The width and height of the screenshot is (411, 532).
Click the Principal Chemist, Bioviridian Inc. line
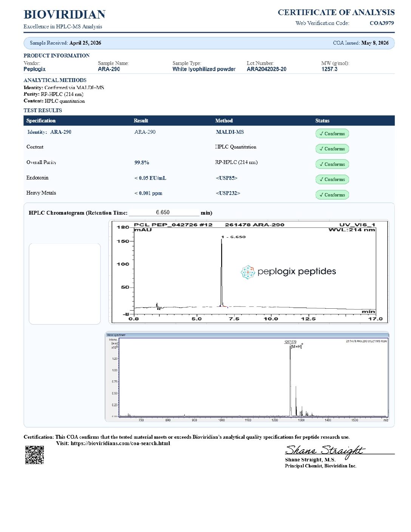tap(321, 466)
